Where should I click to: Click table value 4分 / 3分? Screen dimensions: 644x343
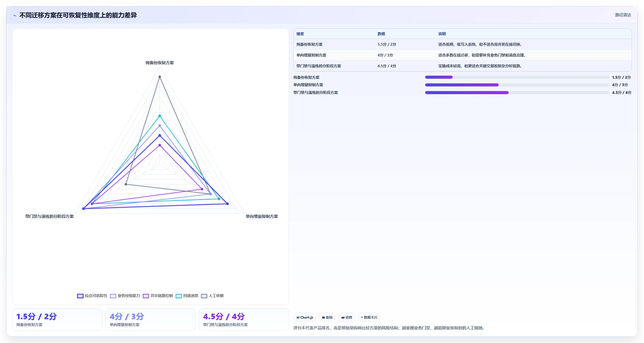(x=385, y=55)
